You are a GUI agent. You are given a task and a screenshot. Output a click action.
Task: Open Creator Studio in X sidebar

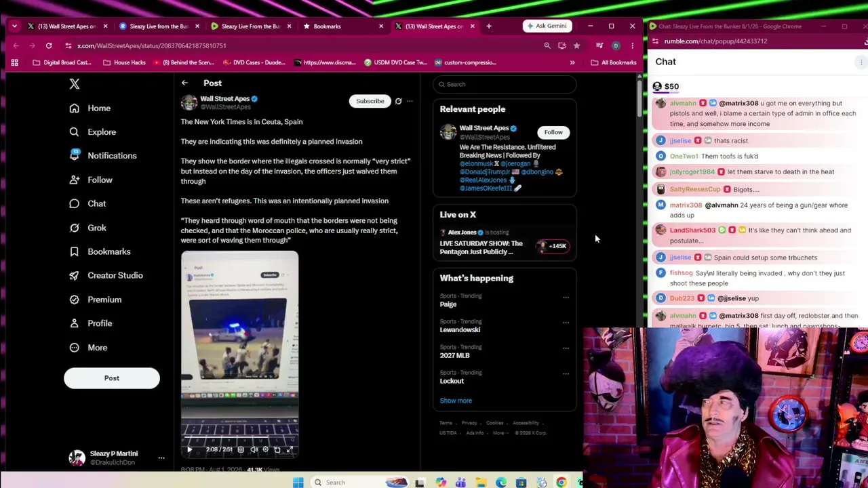pos(106,276)
